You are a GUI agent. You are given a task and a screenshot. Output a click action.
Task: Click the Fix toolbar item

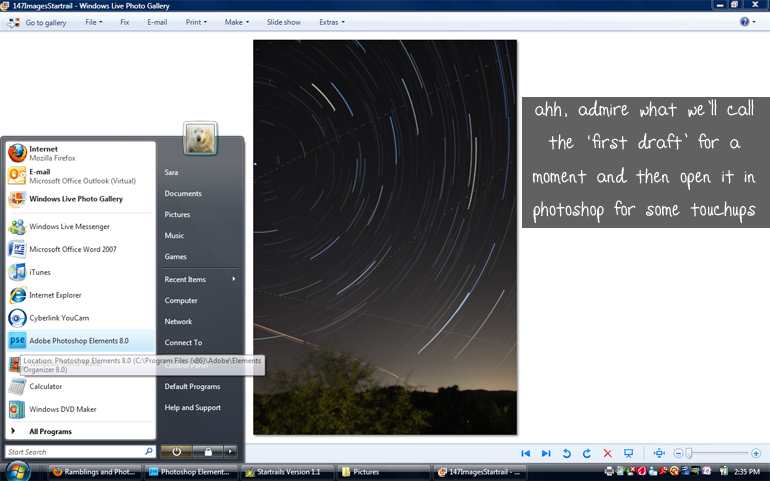(x=125, y=22)
